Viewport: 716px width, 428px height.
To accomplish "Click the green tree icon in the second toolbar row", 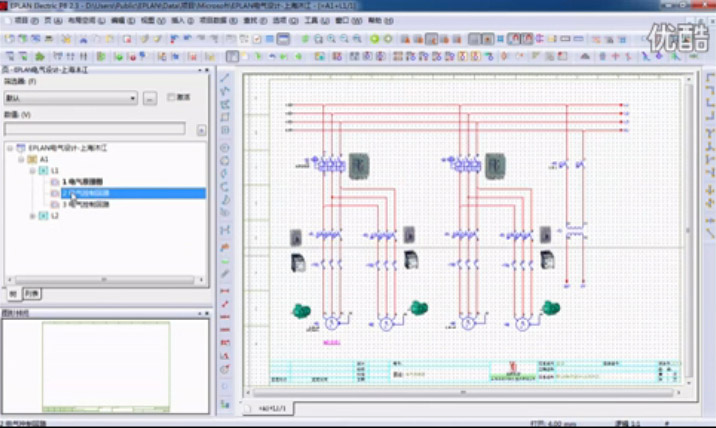I will 40,57.
